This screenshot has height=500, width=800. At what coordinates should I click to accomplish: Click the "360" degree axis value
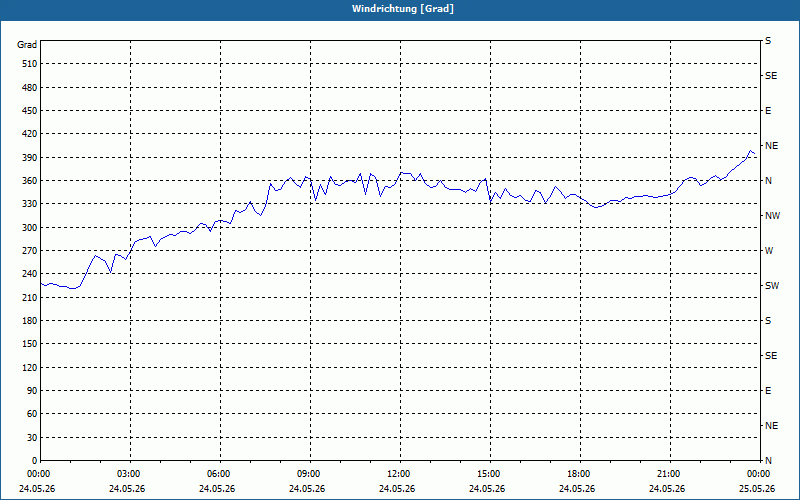[30, 181]
